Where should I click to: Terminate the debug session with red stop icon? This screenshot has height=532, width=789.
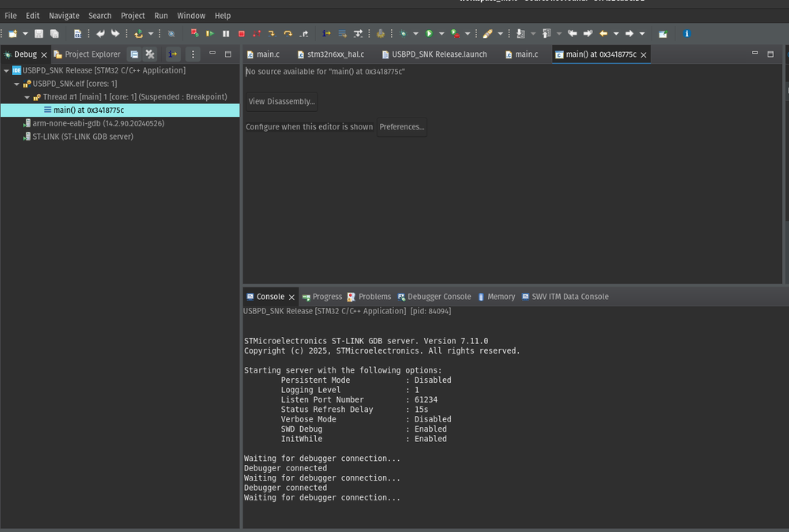point(242,34)
